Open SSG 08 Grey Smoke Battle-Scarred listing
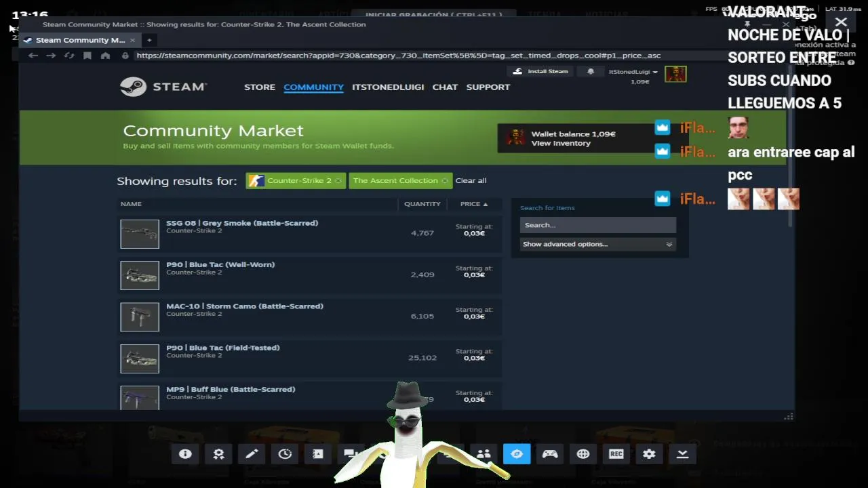 click(311, 234)
